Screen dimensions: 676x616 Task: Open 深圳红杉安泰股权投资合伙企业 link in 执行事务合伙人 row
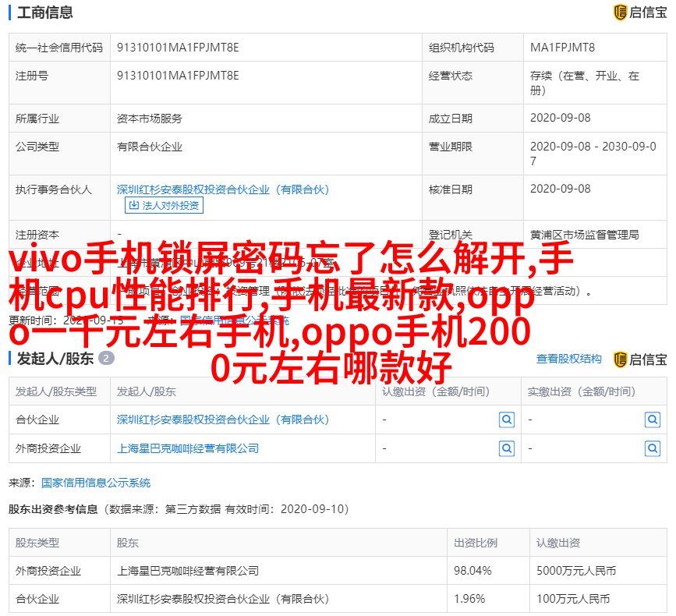tap(223, 189)
